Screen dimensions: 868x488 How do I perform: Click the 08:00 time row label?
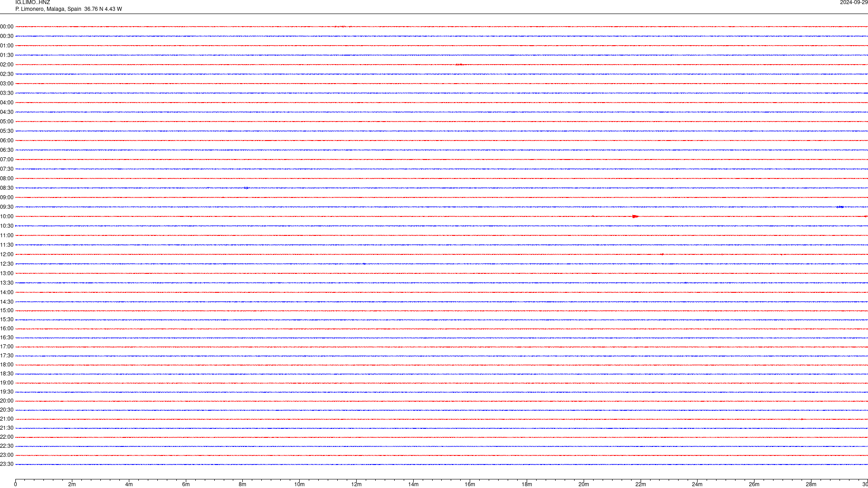click(x=7, y=178)
